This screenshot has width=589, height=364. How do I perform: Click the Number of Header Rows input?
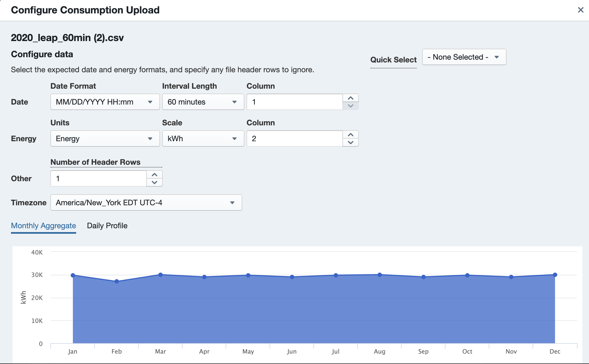[99, 179]
